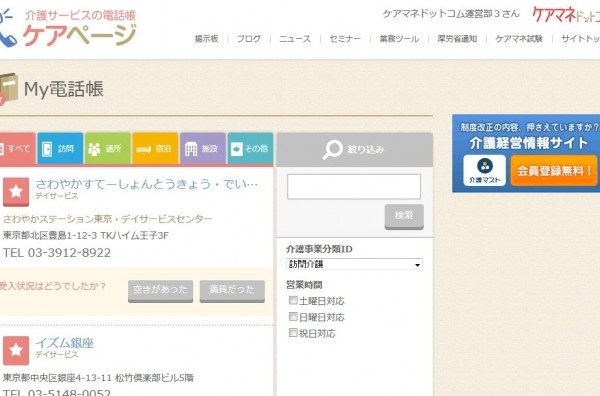Open the ニュース menu item
The width and height of the screenshot is (600, 396).
pyautogui.click(x=295, y=39)
